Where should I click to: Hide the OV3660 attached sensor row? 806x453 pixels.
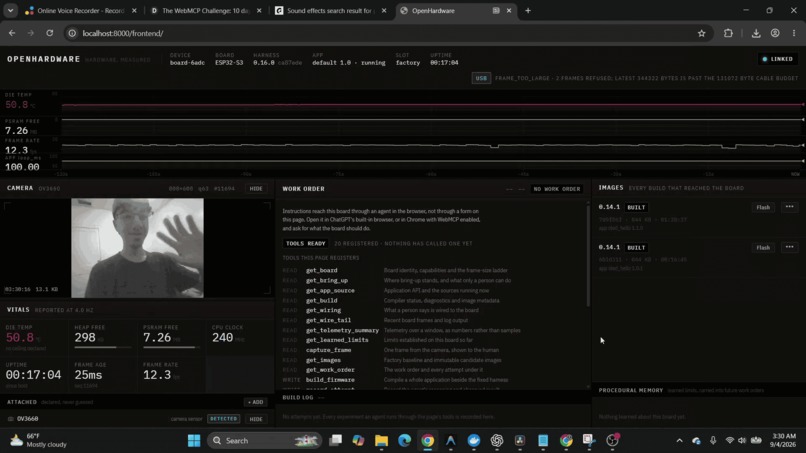(x=255, y=419)
